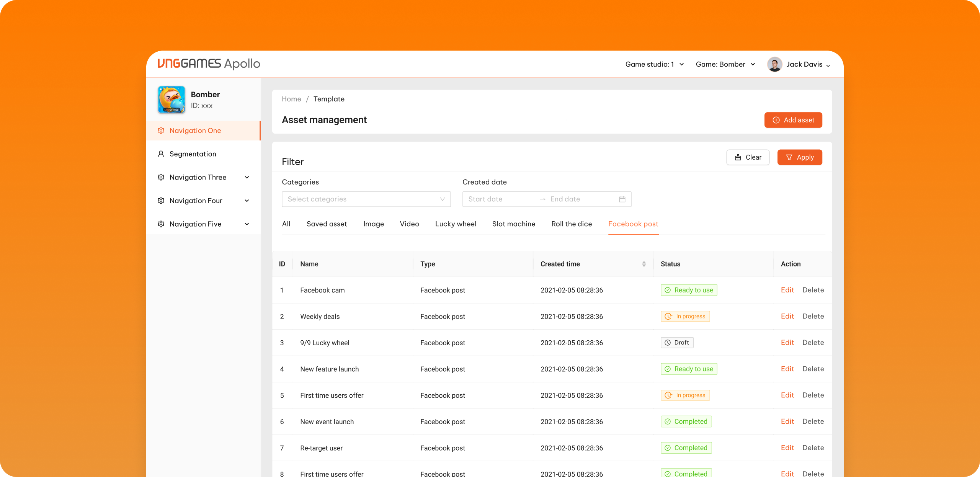The height and width of the screenshot is (477, 980).
Task: Click the funnel icon on the Apply button
Action: pos(789,157)
